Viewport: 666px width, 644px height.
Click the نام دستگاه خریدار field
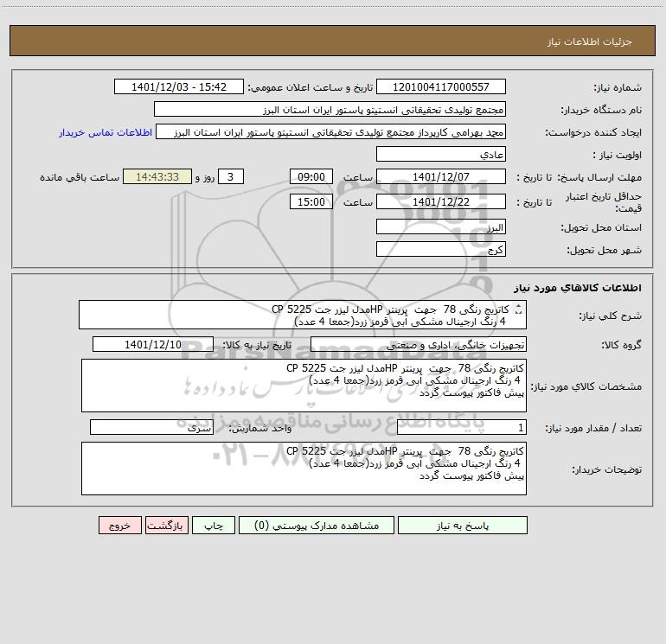tap(330, 110)
